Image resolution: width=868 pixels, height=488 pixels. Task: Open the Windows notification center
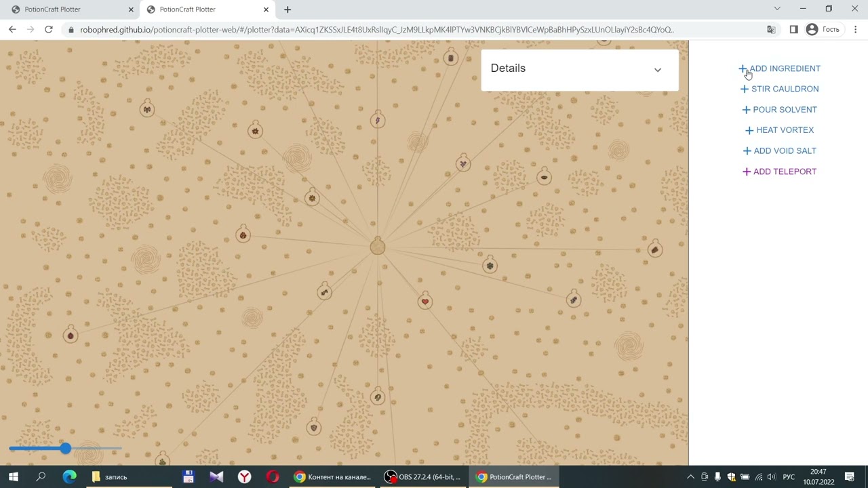[850, 477]
